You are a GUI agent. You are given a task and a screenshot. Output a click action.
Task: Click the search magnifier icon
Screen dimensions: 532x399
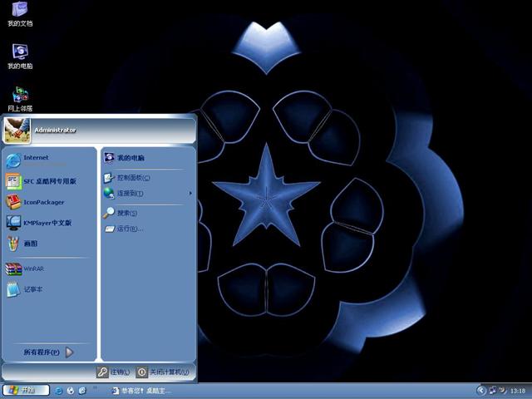click(109, 213)
